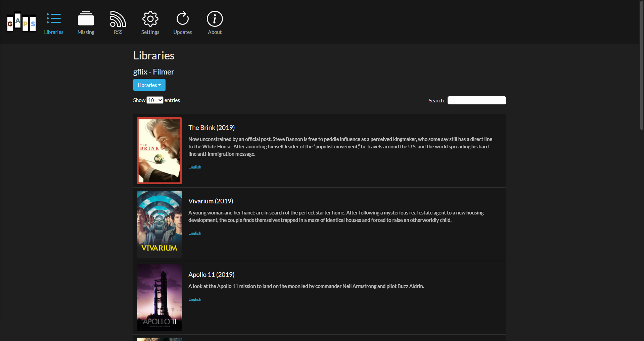
Task: Expand the blue Libraries dropdown button
Action: pyautogui.click(x=149, y=85)
